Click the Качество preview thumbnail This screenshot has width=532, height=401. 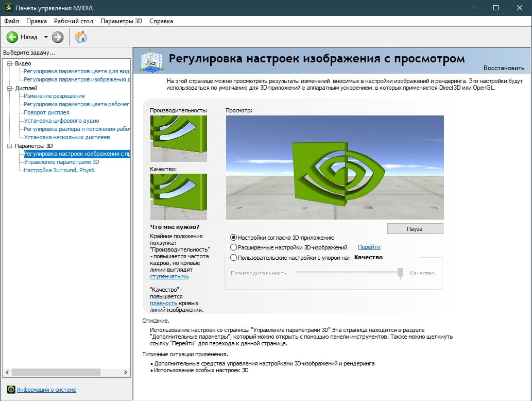pos(179,196)
